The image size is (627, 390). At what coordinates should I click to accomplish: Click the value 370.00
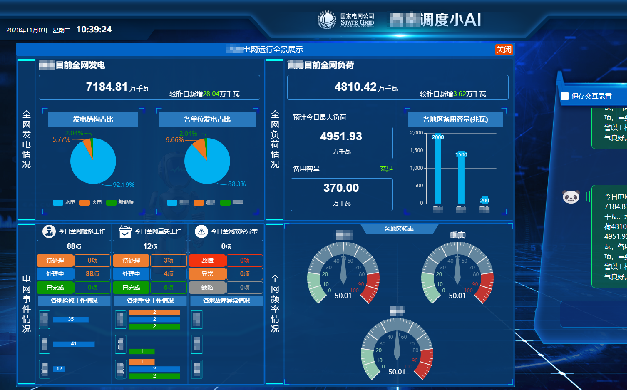(x=341, y=188)
